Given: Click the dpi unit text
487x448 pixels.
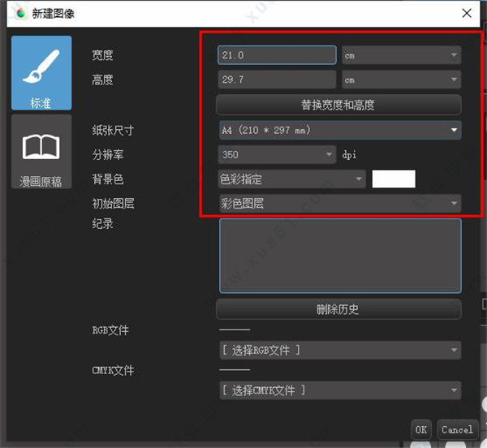Looking at the screenshot, I should tap(349, 154).
